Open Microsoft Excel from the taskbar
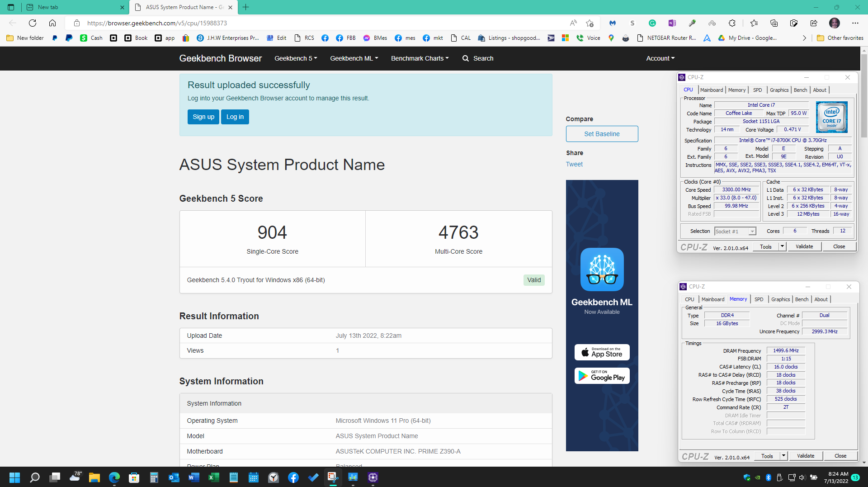 [x=214, y=478]
